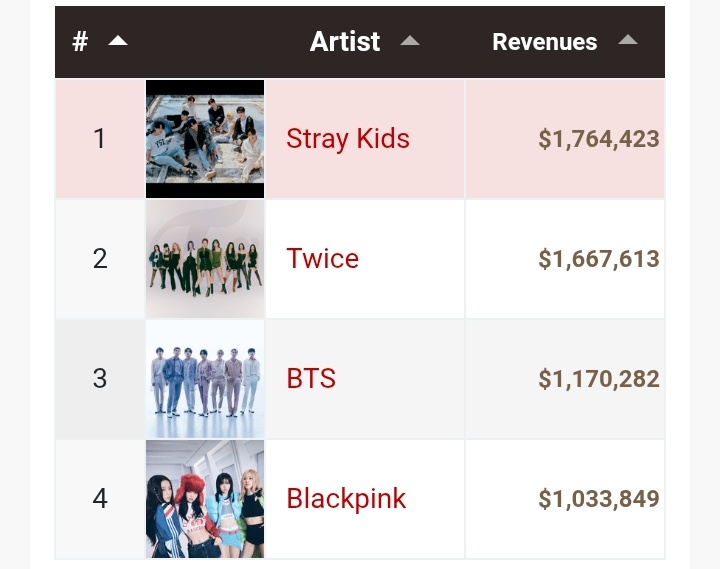Click the Twice group thumbnail

coord(205,259)
